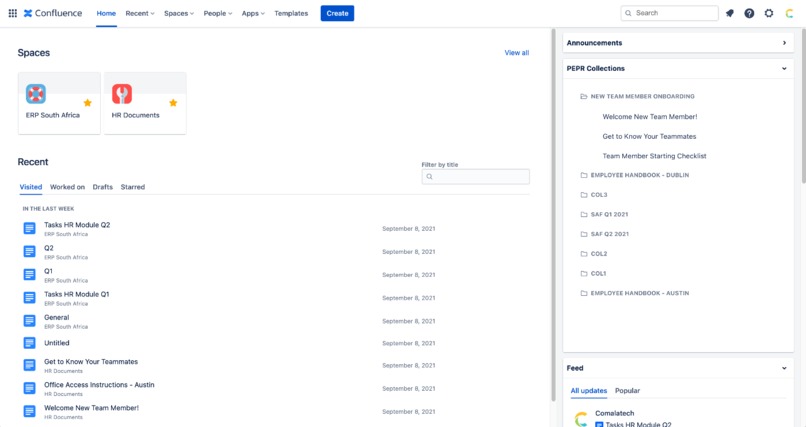This screenshot has height=427, width=806.
Task: Click the main content vertical scrollbar
Action: click(554, 215)
